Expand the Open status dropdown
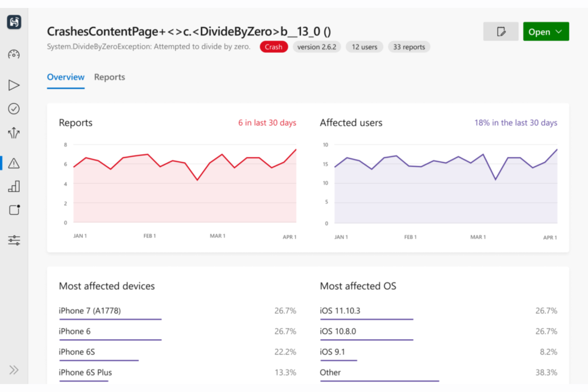 click(x=545, y=31)
